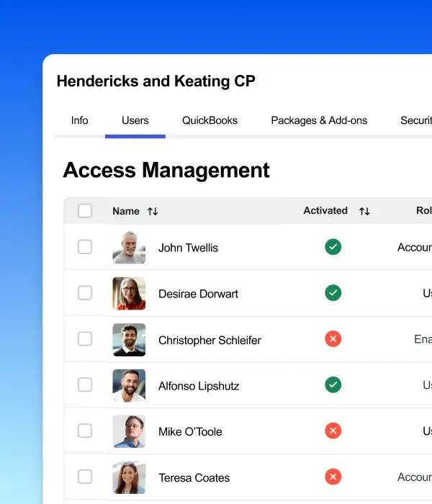The width and height of the screenshot is (432, 504).
Task: Check the box for Desirae Dorwart
Action: click(85, 293)
